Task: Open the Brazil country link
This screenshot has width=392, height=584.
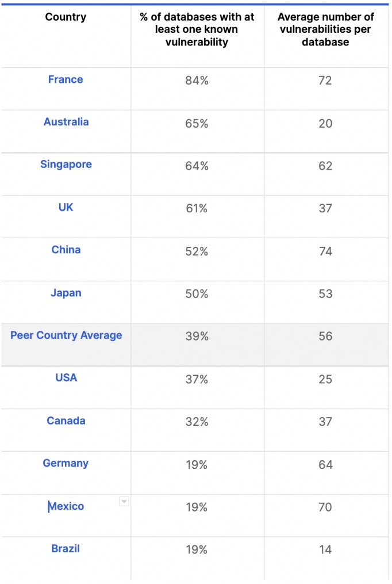Action: pos(66,548)
